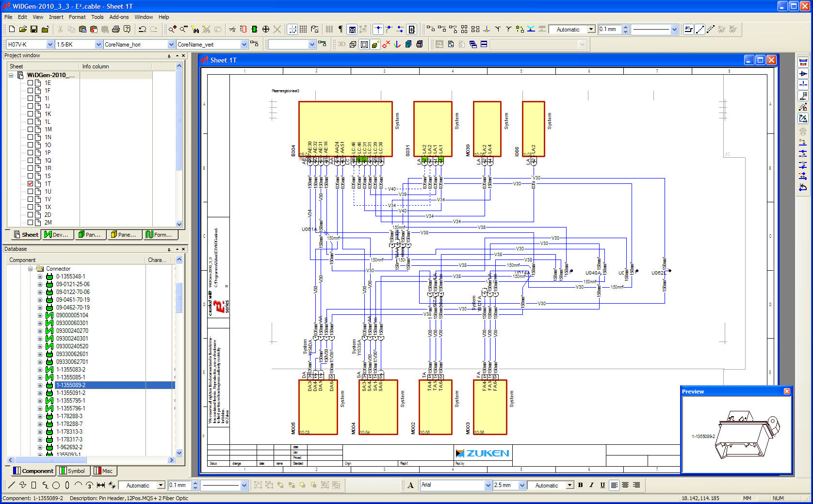
Task: Click the Open project icon
Action: pos(23,29)
